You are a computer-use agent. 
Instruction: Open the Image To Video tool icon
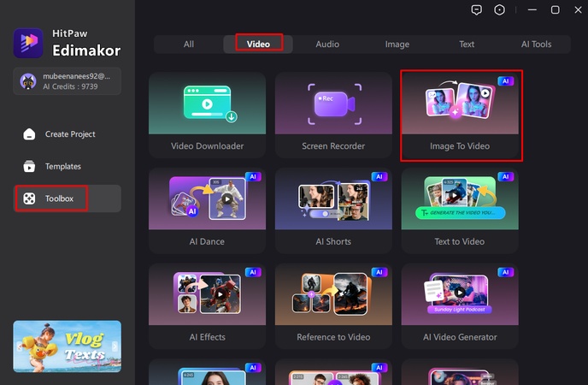[460, 101]
